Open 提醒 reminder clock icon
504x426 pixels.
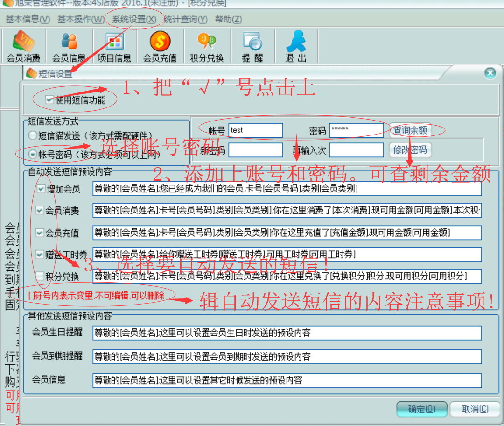point(252,46)
